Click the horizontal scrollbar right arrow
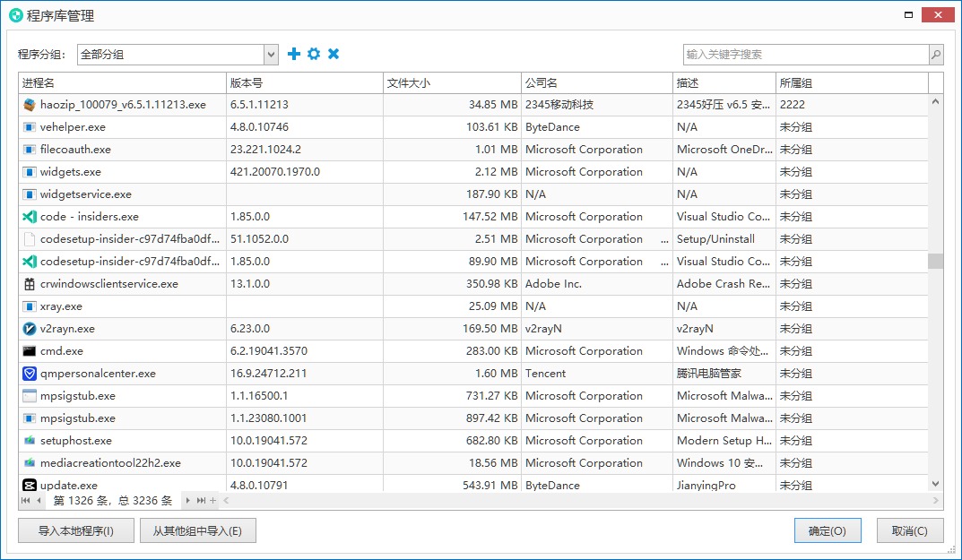 click(936, 501)
